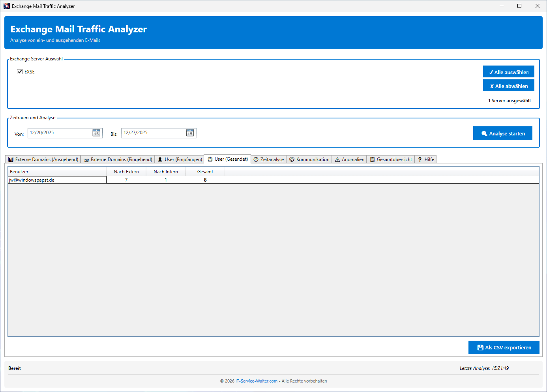Viewport: 547px width, 392px height.
Task: Switch to the Kommunikation tab
Action: 309,159
